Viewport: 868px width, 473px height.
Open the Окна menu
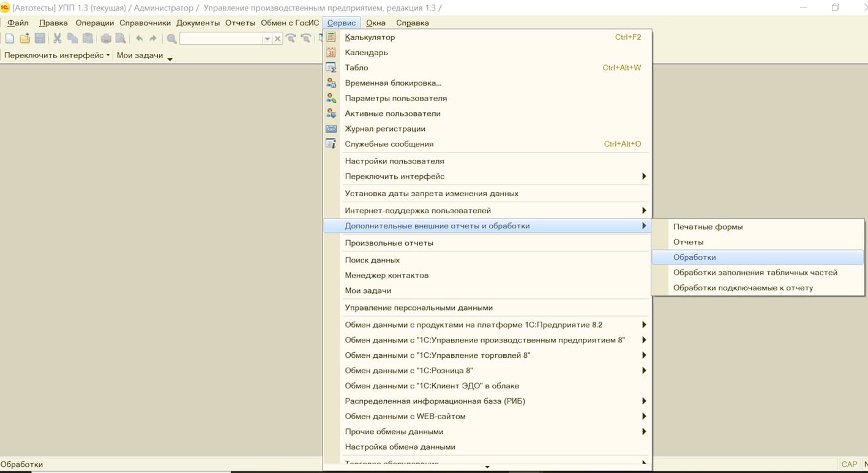coord(375,23)
